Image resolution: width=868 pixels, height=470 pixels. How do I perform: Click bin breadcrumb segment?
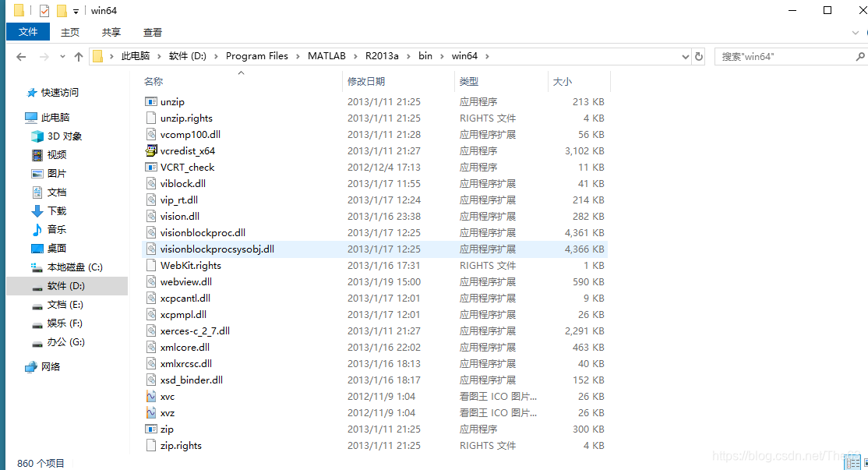pos(425,56)
